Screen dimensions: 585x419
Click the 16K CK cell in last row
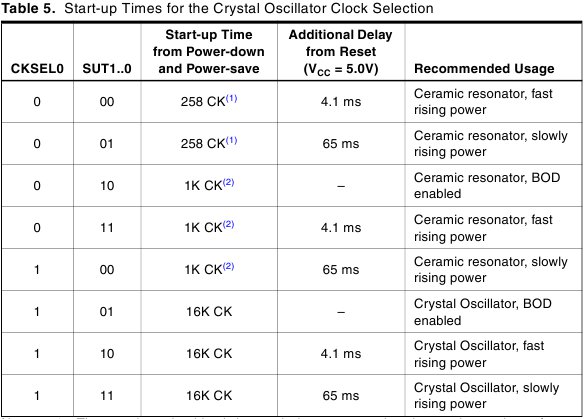click(209, 395)
